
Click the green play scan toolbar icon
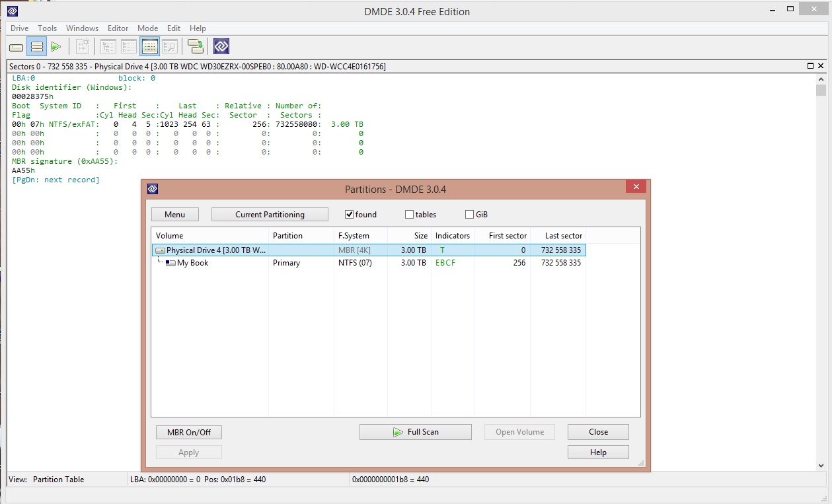click(x=56, y=47)
